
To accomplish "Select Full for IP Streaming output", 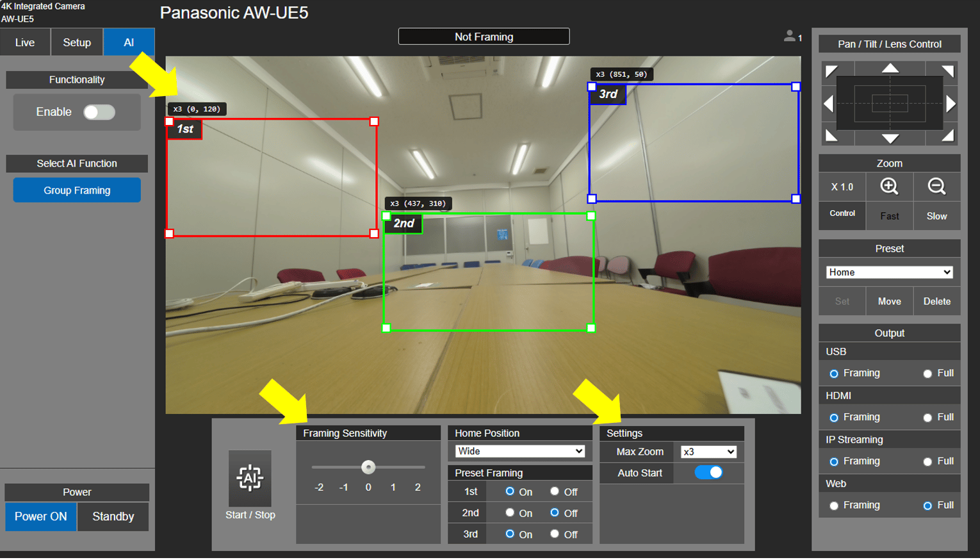I will coord(927,461).
